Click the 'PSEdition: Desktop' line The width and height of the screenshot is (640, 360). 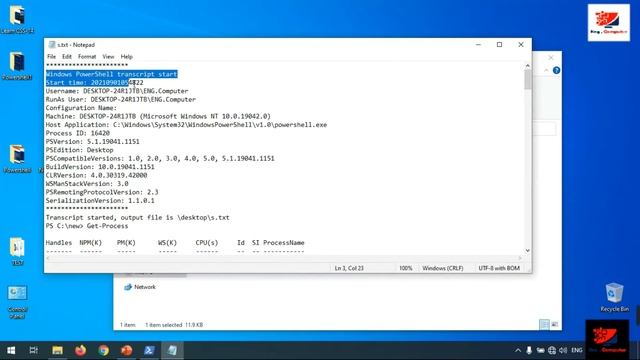tap(80, 150)
